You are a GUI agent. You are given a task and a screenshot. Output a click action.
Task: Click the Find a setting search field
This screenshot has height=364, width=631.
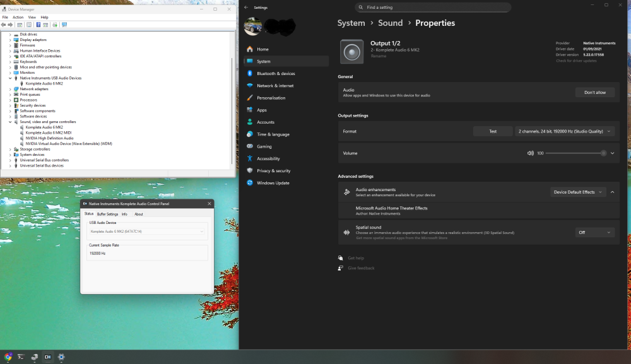[433, 7]
